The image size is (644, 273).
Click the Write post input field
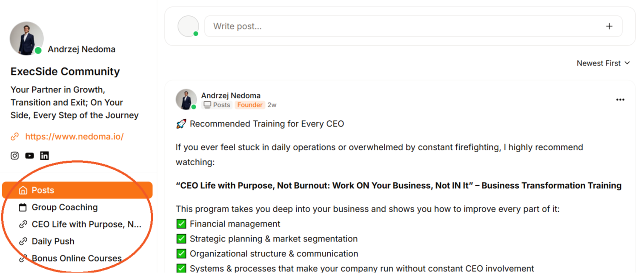pos(404,26)
